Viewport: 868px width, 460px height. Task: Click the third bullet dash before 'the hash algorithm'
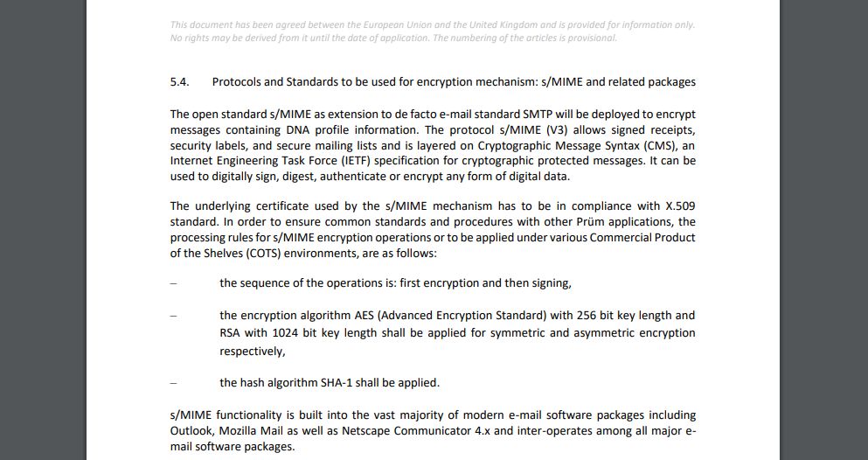[173, 383]
